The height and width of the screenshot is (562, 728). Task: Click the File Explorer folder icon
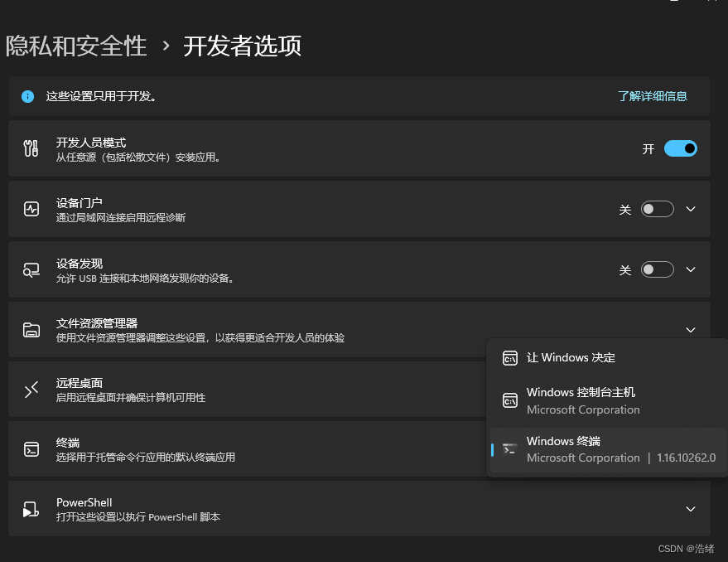[x=31, y=329]
